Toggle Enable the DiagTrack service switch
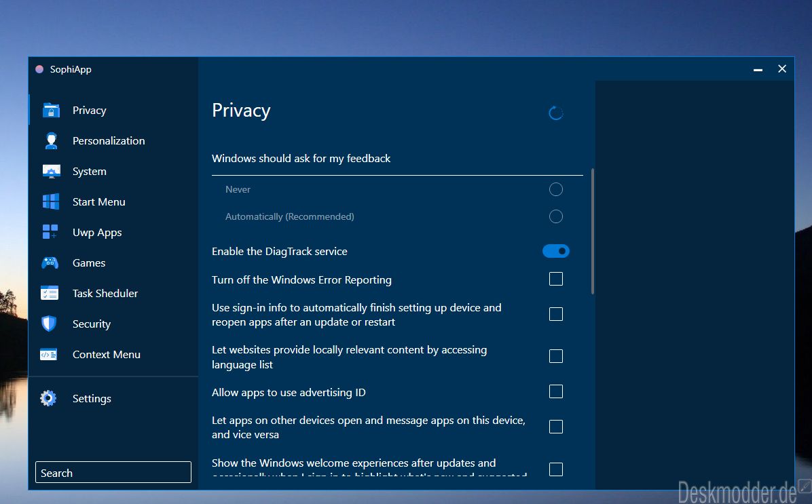The image size is (812, 504). [x=555, y=251]
